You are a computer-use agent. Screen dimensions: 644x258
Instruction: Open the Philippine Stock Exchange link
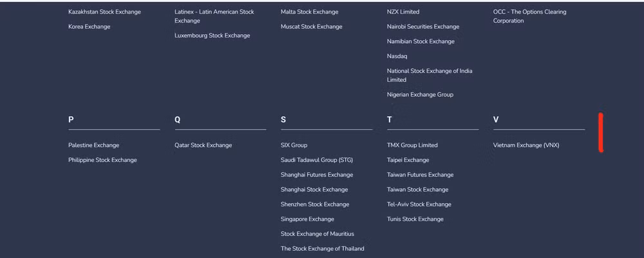[x=102, y=160]
